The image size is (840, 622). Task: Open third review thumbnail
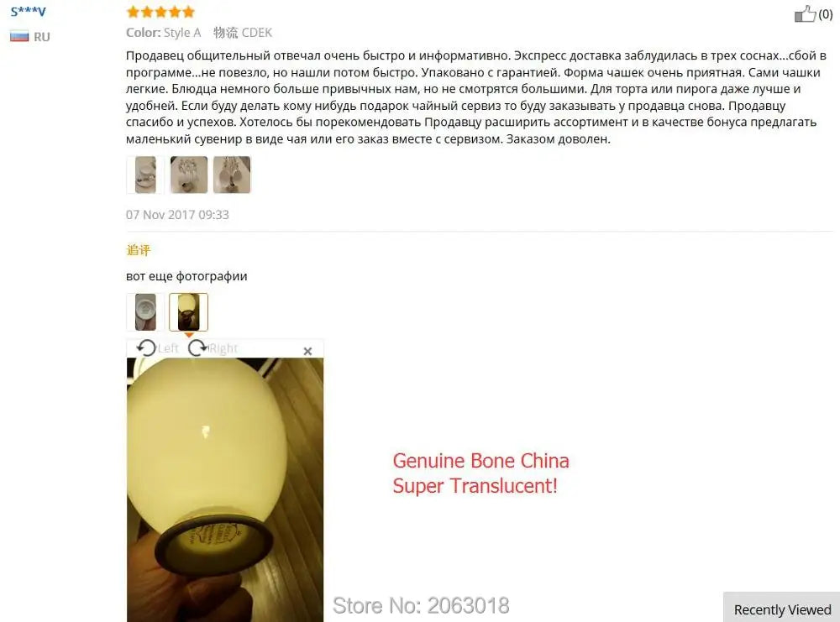click(x=232, y=175)
